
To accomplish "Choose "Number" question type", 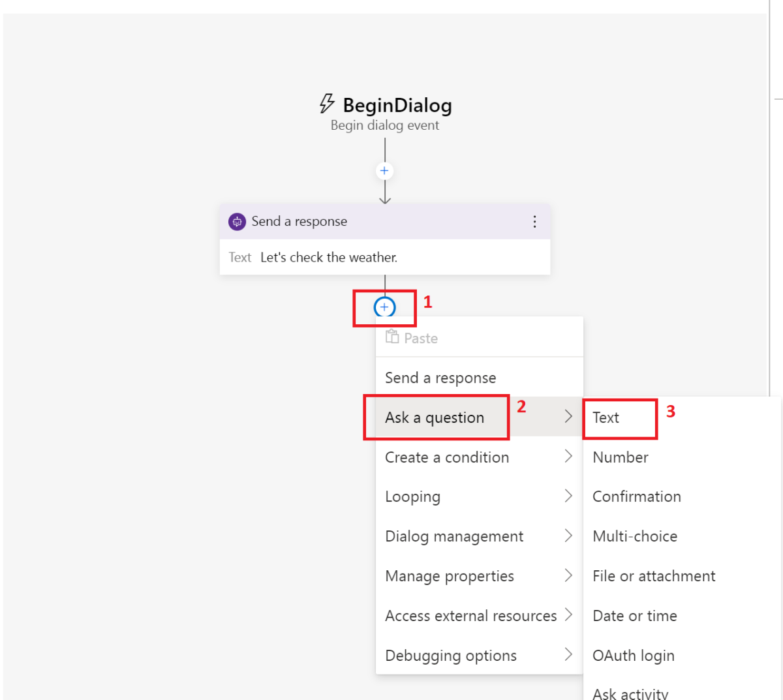I will tap(620, 457).
